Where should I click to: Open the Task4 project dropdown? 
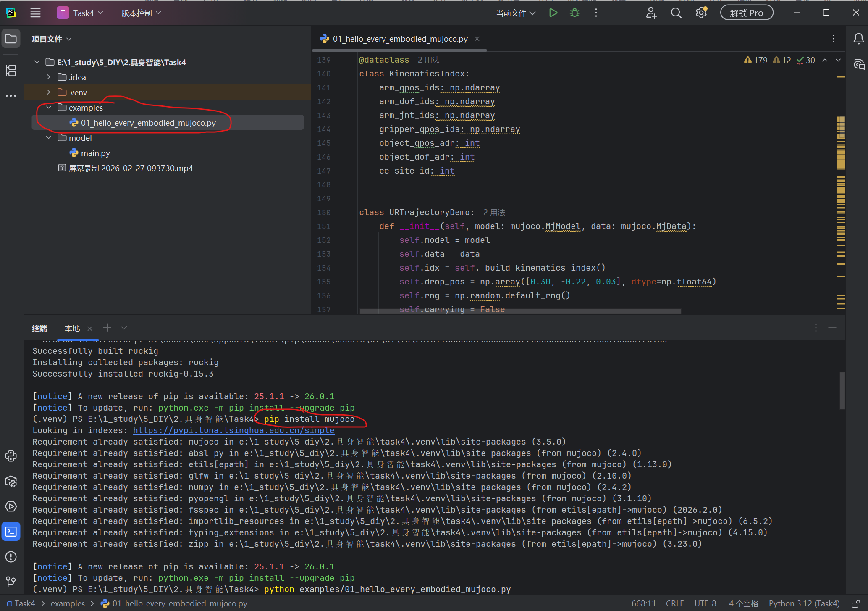click(x=80, y=13)
